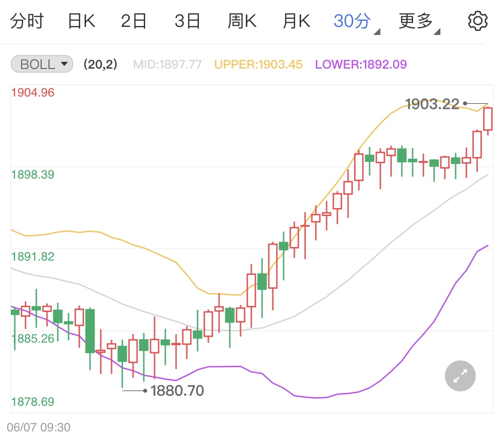Open the 月K monthly chart tab
The height and width of the screenshot is (442, 504).
[x=297, y=21]
